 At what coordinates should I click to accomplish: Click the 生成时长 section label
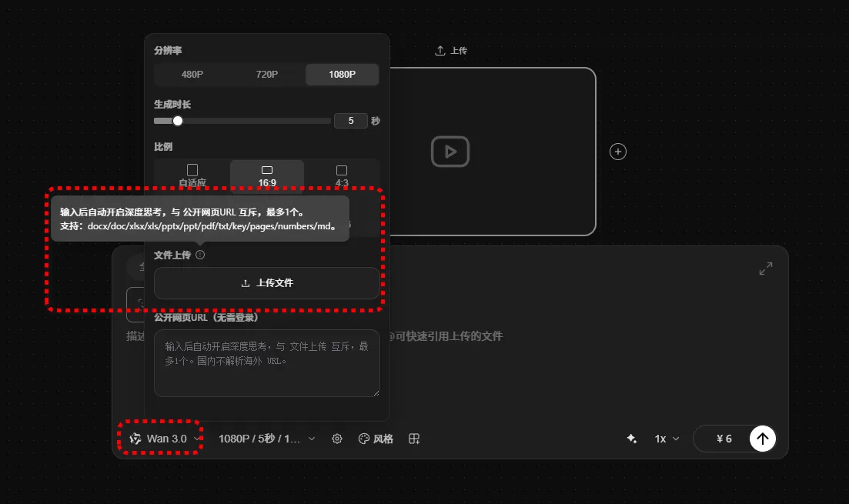(x=172, y=104)
